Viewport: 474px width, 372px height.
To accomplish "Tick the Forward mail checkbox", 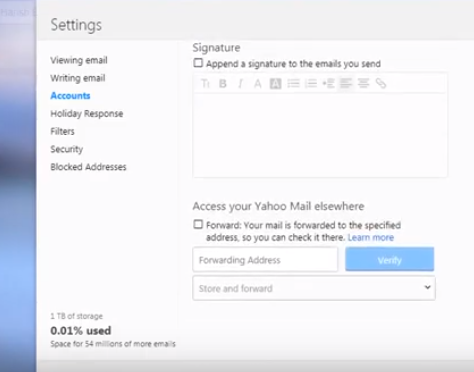I will (x=198, y=224).
